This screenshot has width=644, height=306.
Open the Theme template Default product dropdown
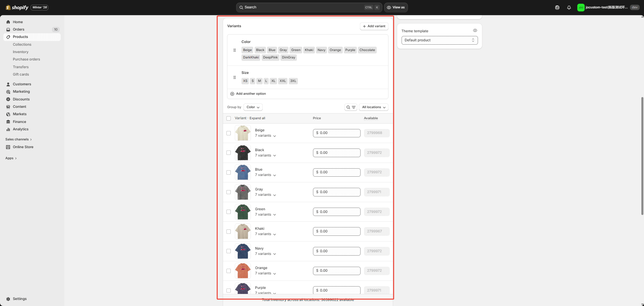[x=439, y=40]
